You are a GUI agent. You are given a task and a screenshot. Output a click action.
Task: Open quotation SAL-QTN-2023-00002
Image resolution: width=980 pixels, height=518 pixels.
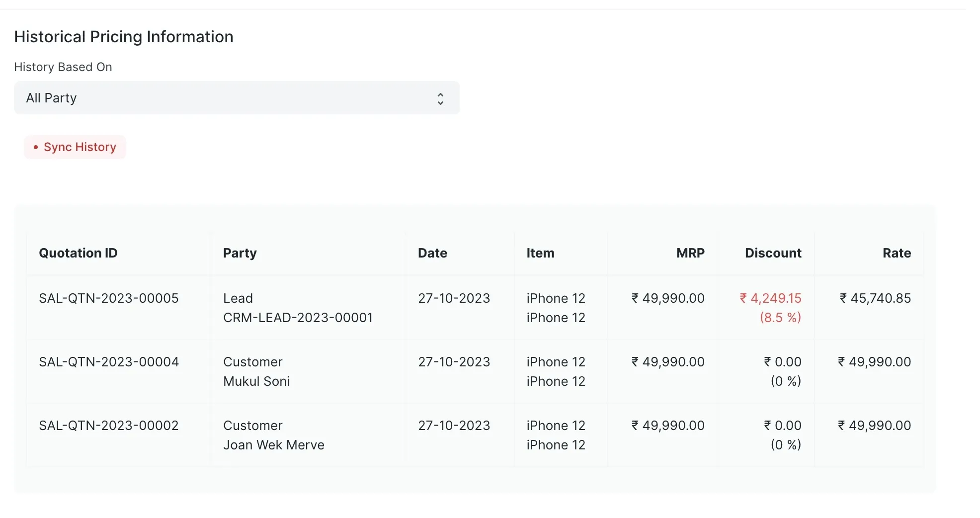point(109,426)
